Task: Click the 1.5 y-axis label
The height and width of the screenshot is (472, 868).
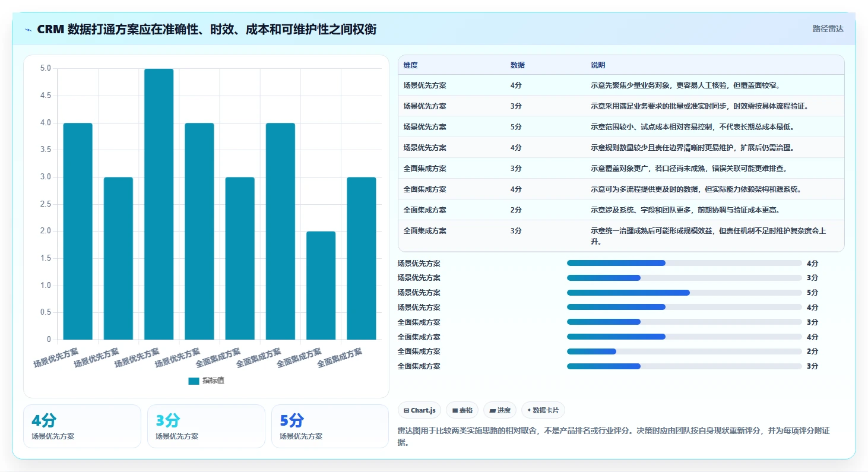Action: click(x=45, y=258)
